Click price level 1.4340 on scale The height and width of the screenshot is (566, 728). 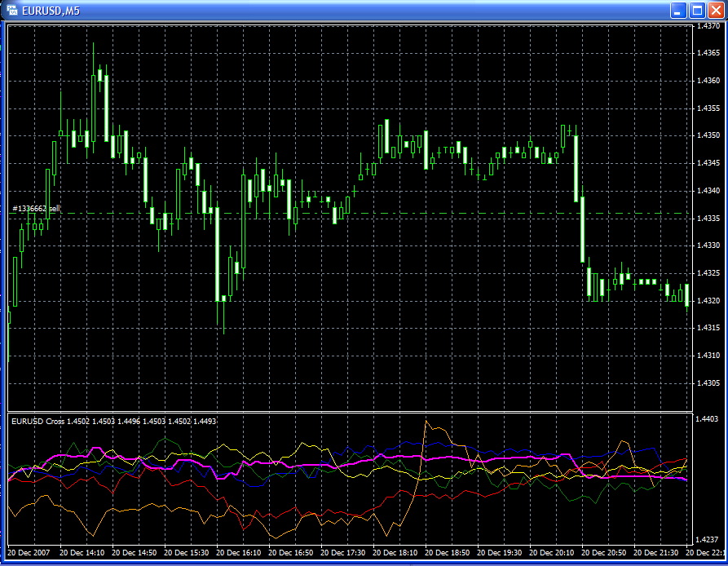tap(708, 190)
